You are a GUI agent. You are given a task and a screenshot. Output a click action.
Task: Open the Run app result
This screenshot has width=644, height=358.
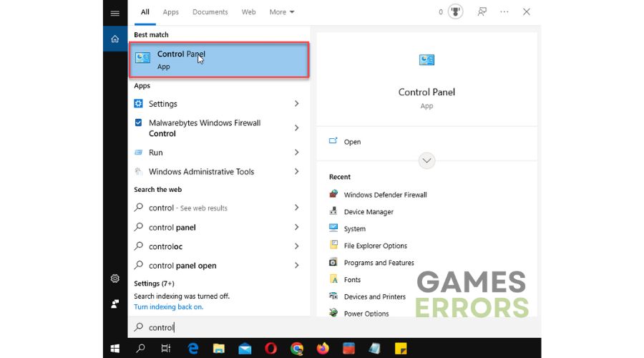click(x=156, y=153)
